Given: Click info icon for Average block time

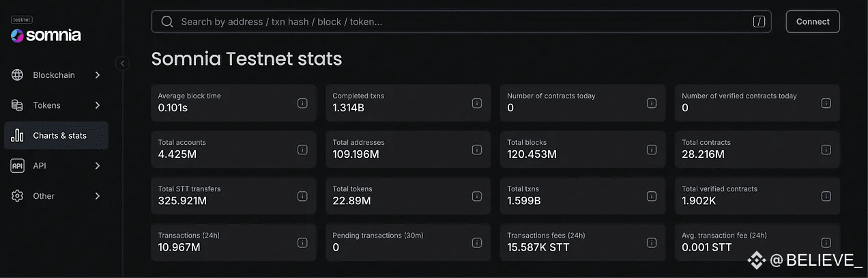Looking at the screenshot, I should [x=302, y=103].
